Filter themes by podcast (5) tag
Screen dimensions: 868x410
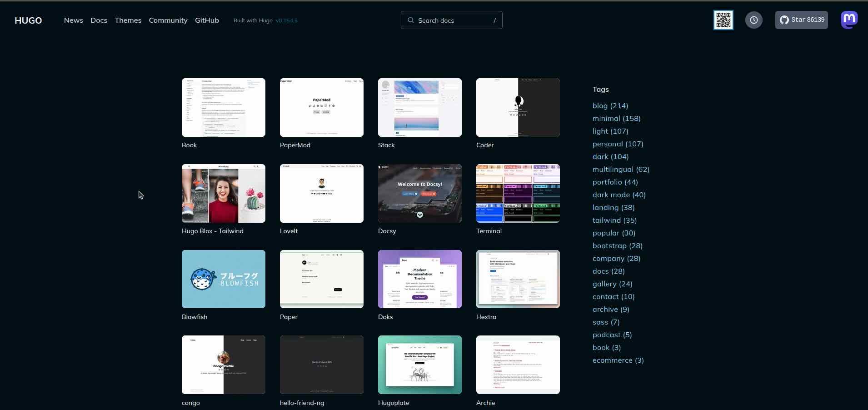pos(612,335)
